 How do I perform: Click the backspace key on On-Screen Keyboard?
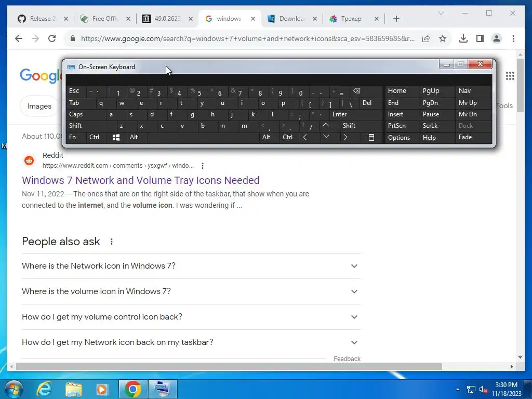356,91
